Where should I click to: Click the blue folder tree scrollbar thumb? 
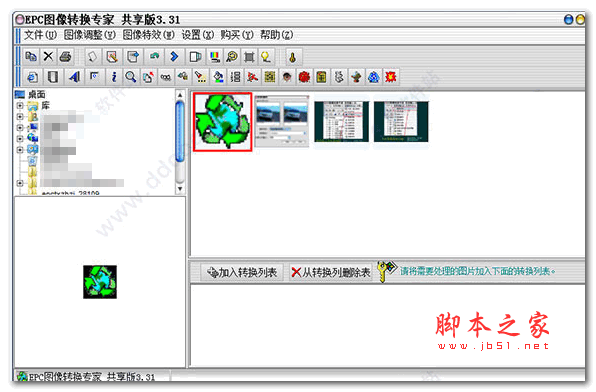pos(180,131)
